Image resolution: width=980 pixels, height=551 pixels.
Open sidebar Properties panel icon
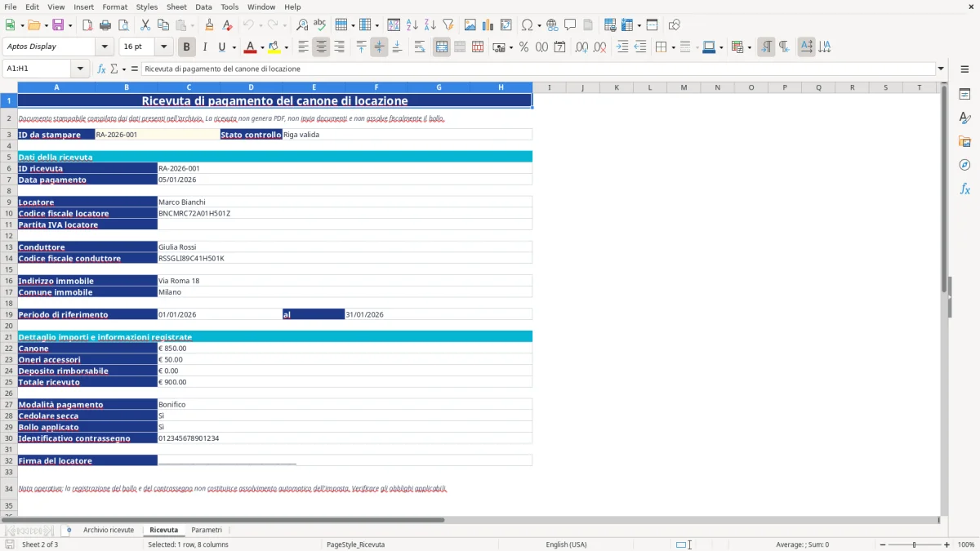click(x=964, y=95)
